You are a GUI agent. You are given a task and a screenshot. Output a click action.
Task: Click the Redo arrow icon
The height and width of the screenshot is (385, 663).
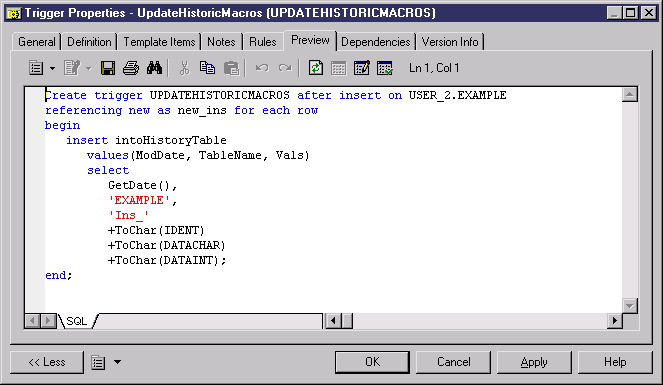tap(285, 68)
